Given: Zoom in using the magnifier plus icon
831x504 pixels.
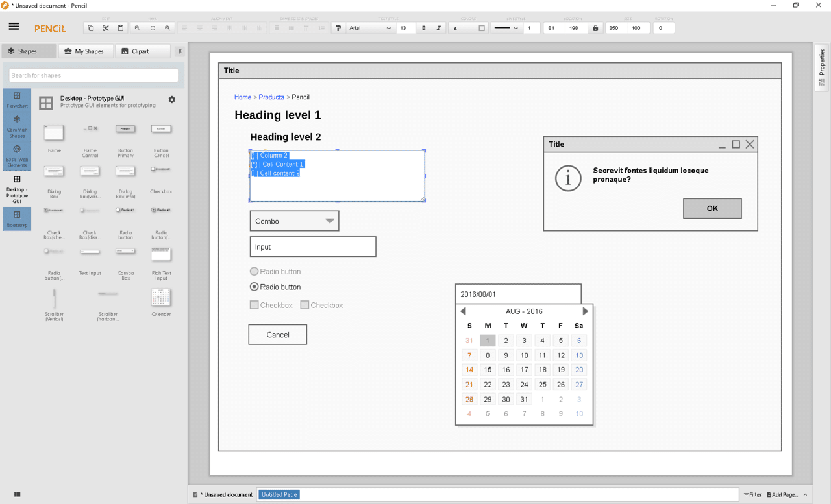Looking at the screenshot, I should [x=167, y=28].
